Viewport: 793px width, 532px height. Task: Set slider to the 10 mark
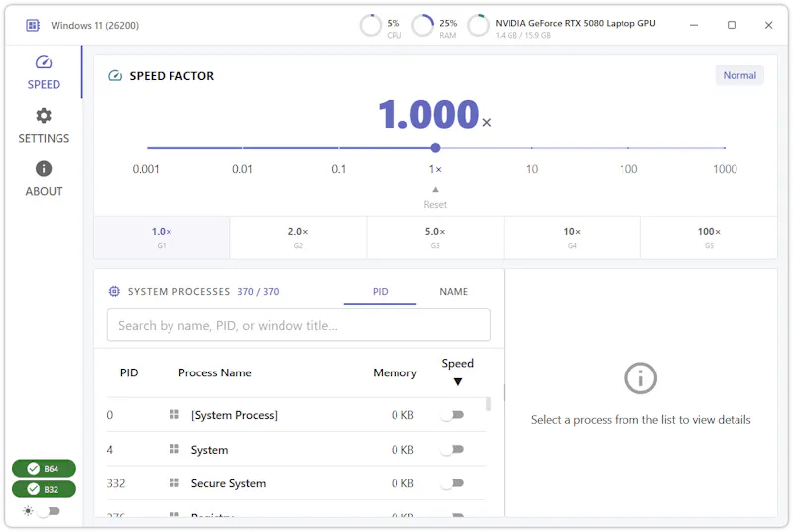click(x=532, y=148)
